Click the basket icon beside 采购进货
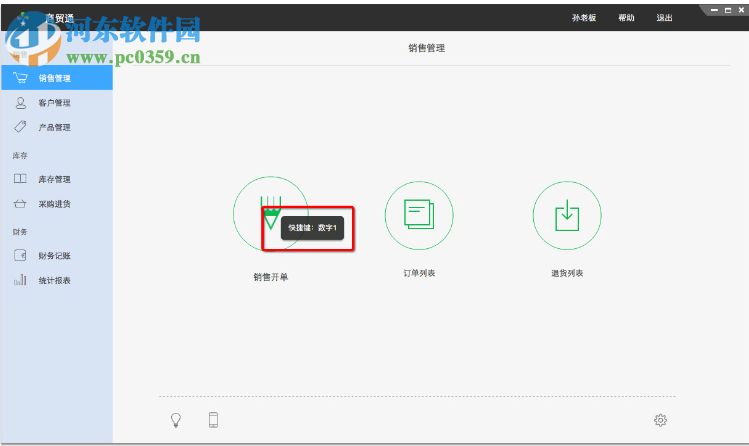This screenshot has width=749, height=446. click(20, 204)
